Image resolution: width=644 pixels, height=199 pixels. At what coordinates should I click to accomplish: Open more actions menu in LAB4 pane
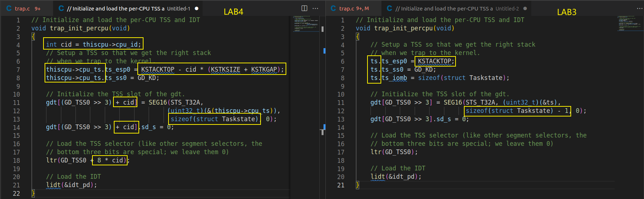(x=315, y=8)
